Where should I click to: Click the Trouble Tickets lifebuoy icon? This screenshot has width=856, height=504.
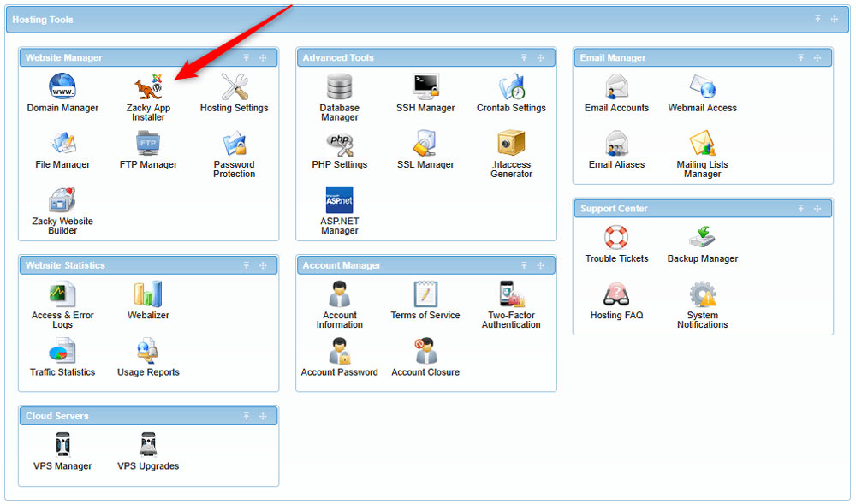pyautogui.click(x=616, y=237)
